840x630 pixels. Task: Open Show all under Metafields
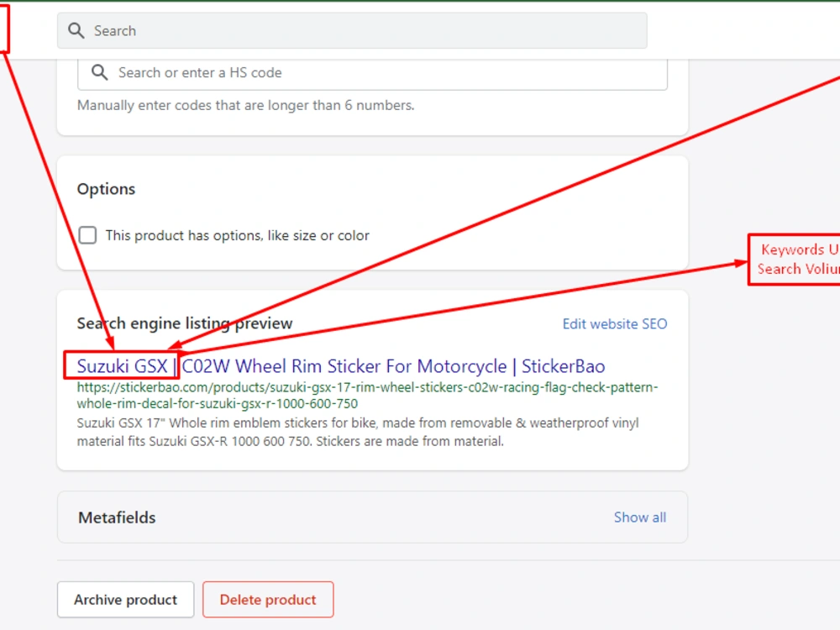639,517
